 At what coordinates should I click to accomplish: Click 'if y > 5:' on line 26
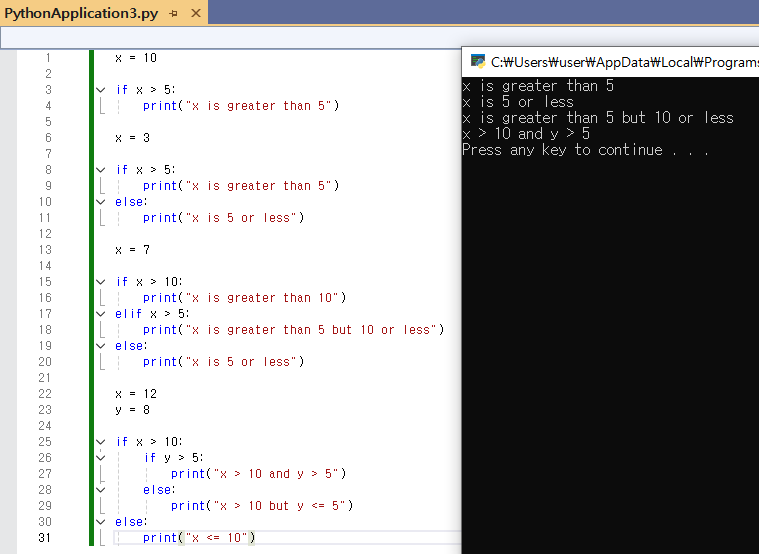coord(174,457)
